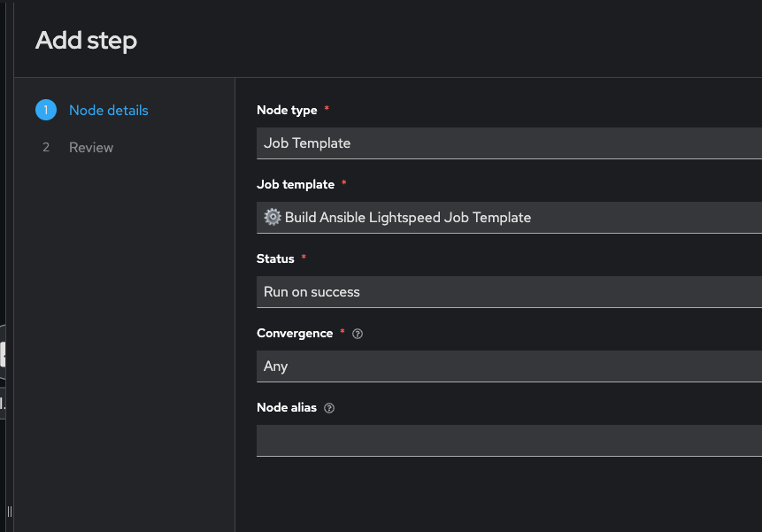Focus the Node alias text field
The width and height of the screenshot is (762, 532).
coord(509,440)
